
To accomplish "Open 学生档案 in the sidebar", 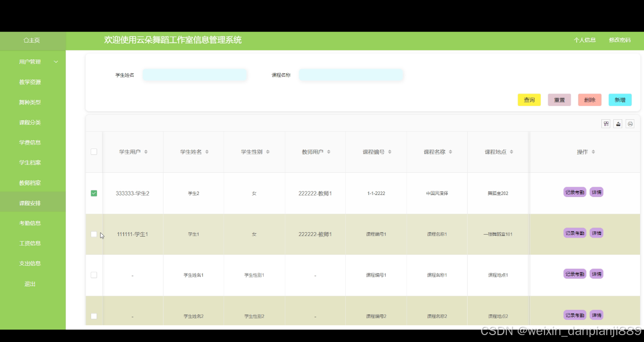I will pyautogui.click(x=33, y=163).
